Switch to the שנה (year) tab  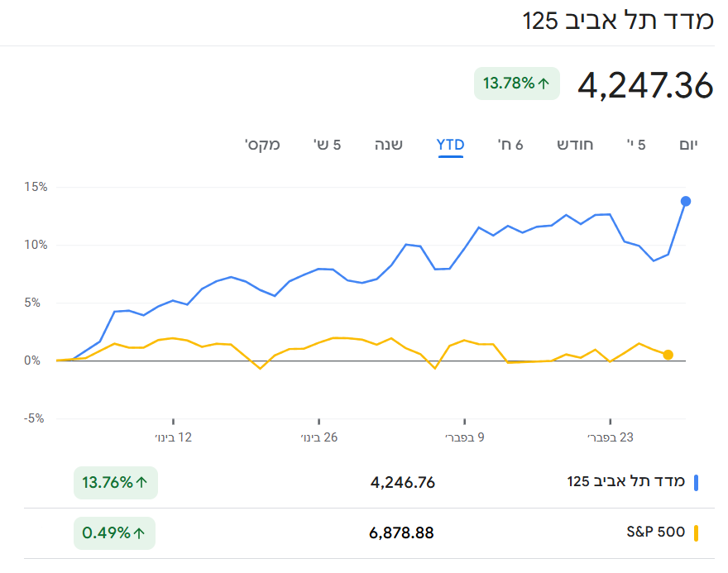389,145
